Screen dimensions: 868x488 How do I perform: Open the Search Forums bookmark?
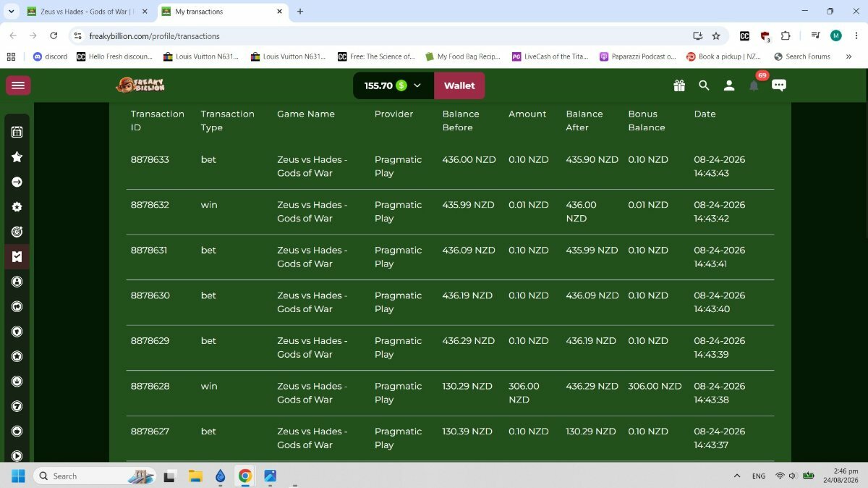tap(801, 56)
